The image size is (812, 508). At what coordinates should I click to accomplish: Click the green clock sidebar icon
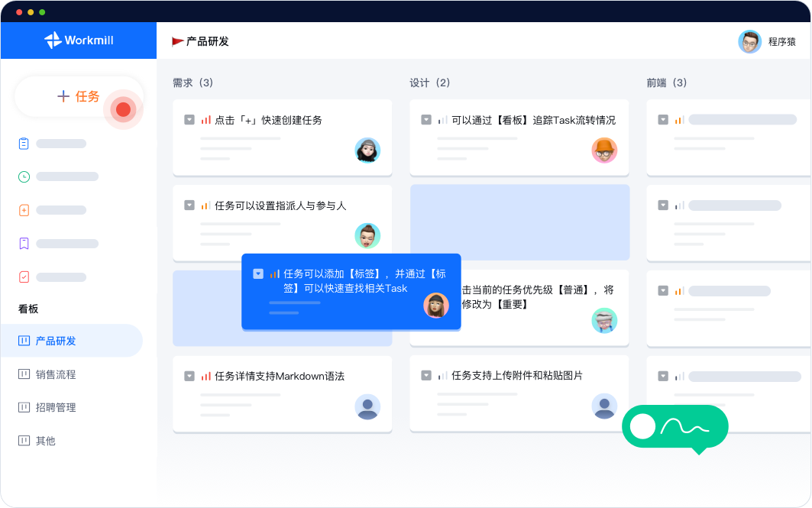coord(24,176)
